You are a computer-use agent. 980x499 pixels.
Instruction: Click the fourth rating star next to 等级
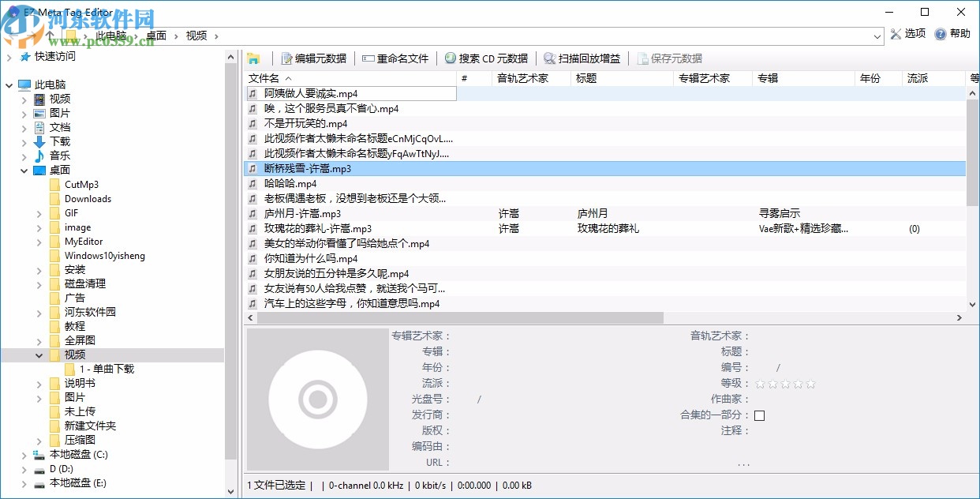pos(798,384)
